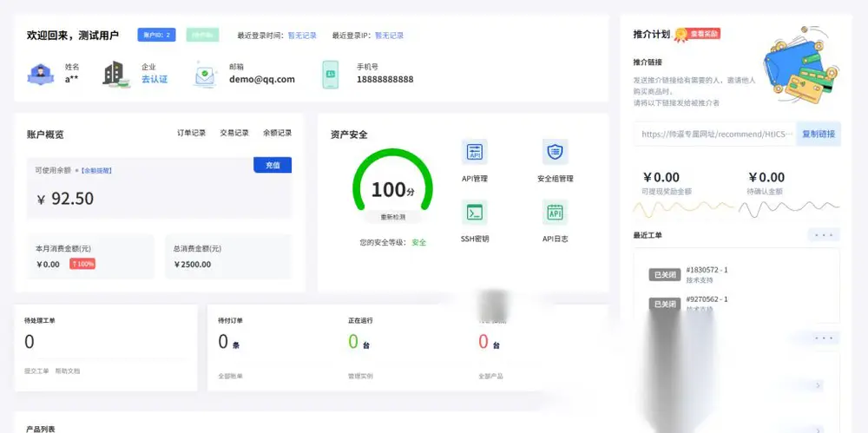Click the gray 待确认金额 wave chart
Viewport: 868px width, 433px height.
point(789,209)
